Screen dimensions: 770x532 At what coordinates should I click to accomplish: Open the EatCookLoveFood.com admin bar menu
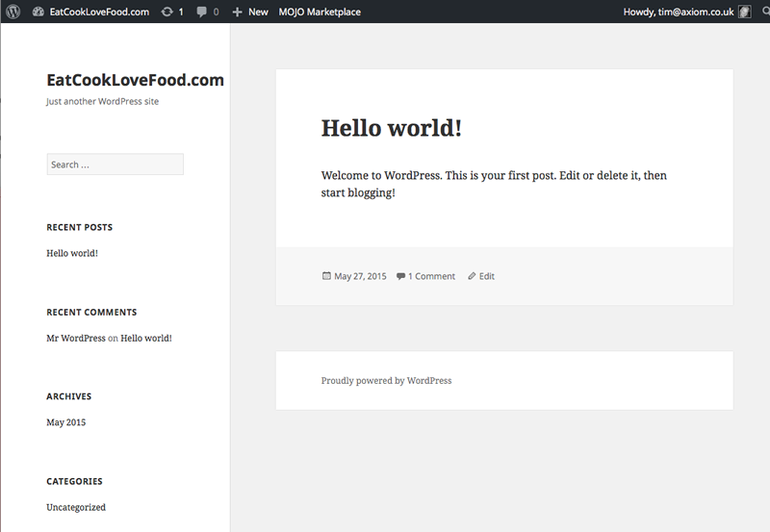(x=99, y=12)
